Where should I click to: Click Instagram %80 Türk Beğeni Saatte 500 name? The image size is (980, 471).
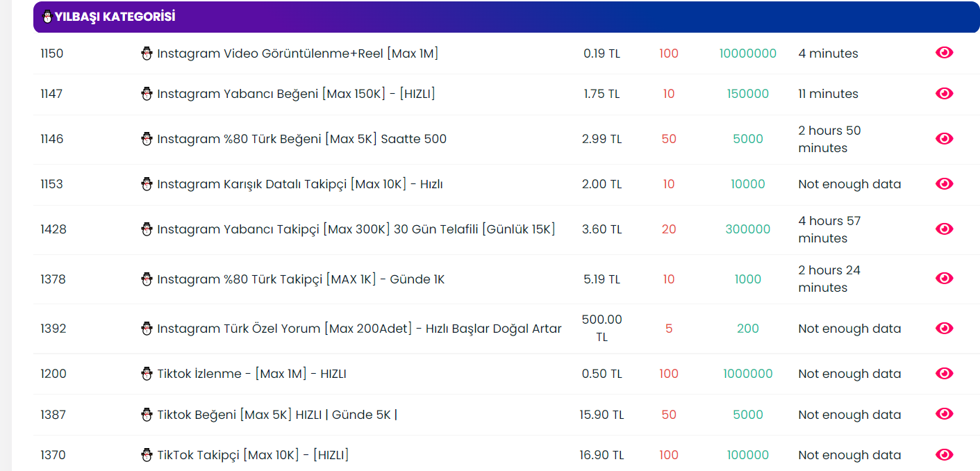click(x=302, y=139)
